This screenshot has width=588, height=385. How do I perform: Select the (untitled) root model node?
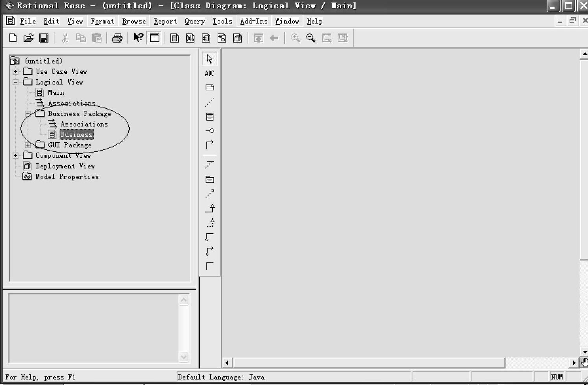click(43, 61)
